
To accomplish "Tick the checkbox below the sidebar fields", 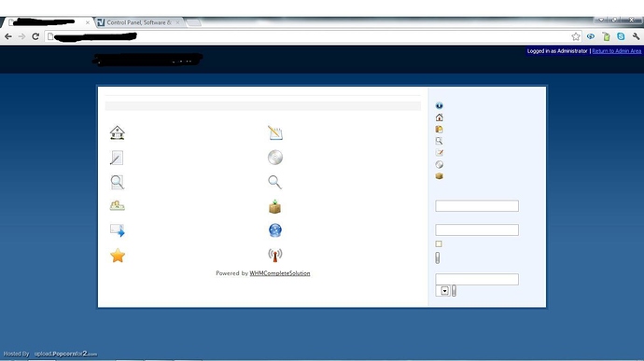I will (x=439, y=244).
